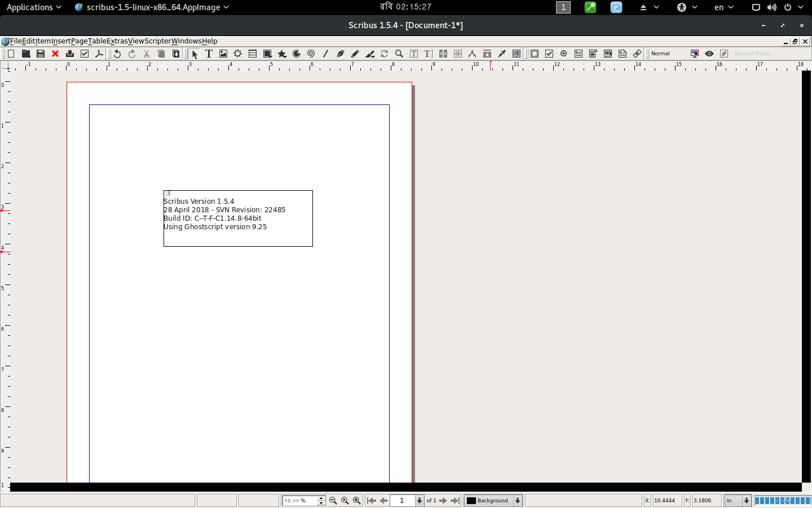Click the Zoom magnifier tool in toolbar
Viewport: 812px width, 508px height.
pyautogui.click(x=399, y=54)
